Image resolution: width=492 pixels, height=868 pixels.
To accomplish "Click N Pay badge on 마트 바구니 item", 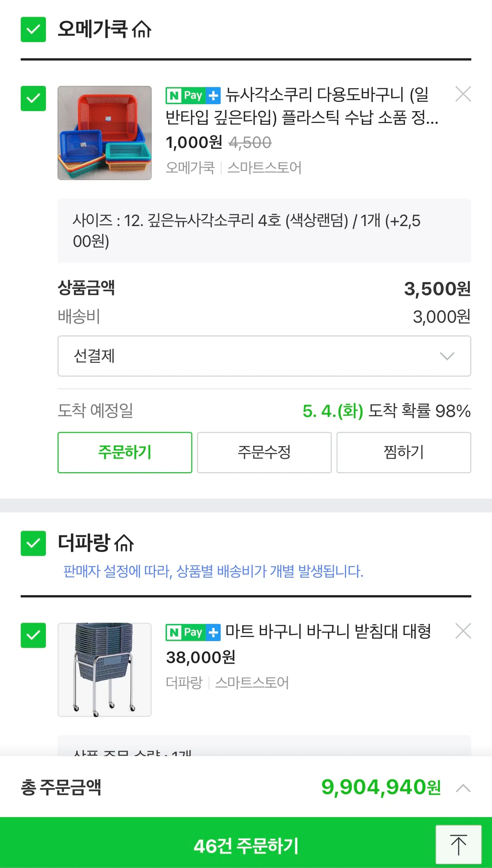I will 193,632.
